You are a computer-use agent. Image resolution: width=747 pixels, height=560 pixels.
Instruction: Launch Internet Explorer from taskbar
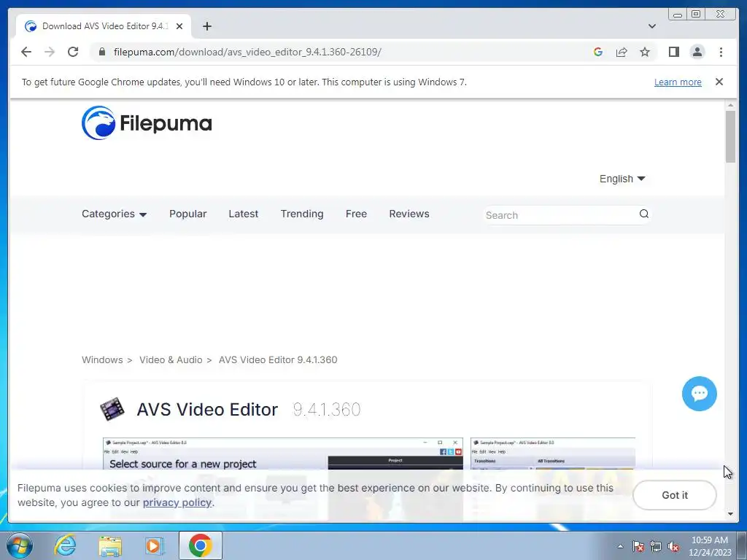[x=65, y=545]
